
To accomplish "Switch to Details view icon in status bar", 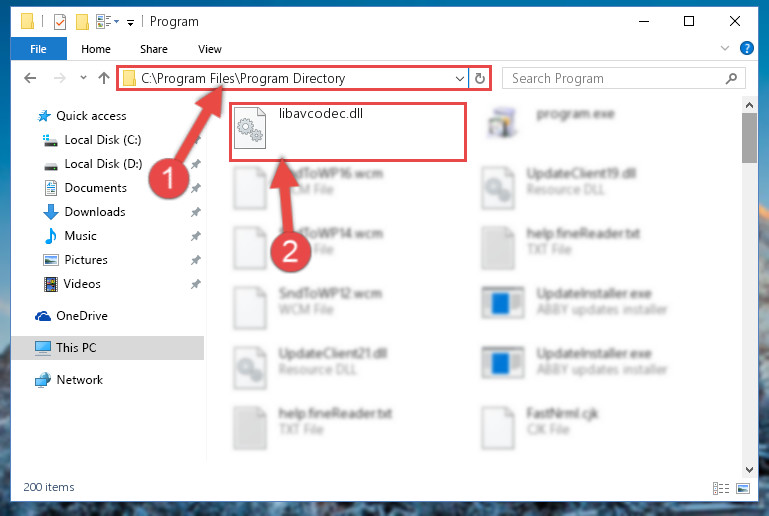I will tap(720, 489).
